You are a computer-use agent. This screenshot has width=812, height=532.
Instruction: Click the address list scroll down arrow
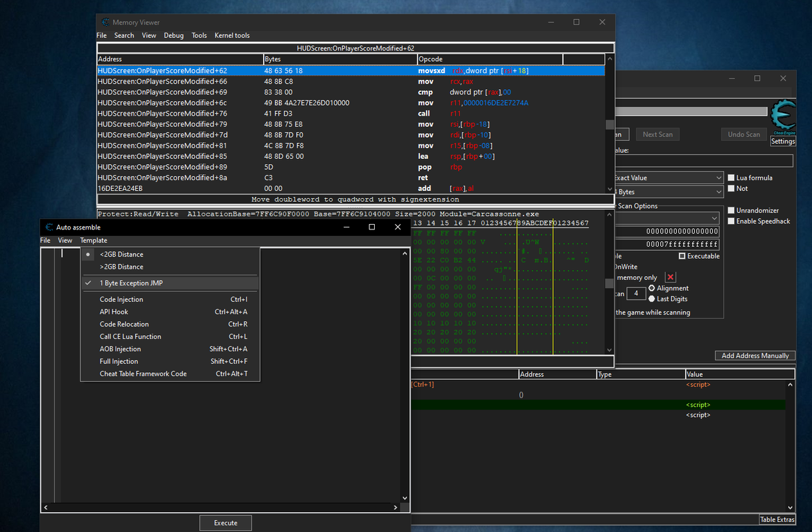(x=790, y=509)
